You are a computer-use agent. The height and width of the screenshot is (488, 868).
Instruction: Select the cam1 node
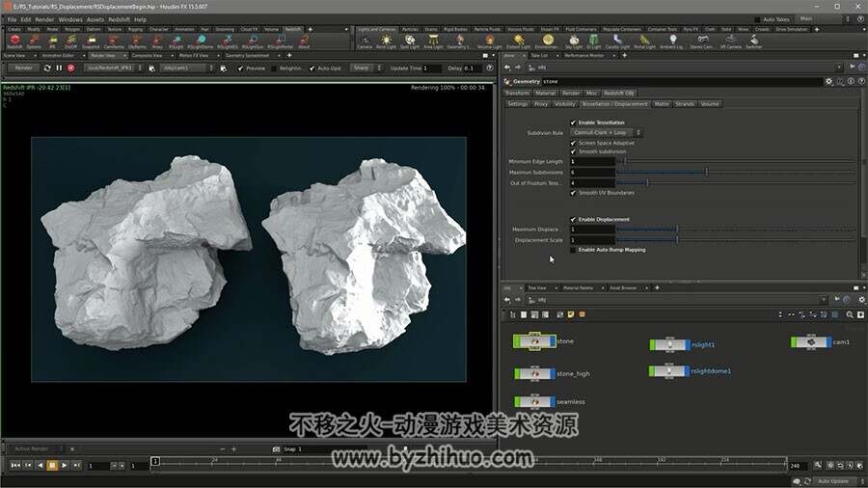[x=811, y=342]
